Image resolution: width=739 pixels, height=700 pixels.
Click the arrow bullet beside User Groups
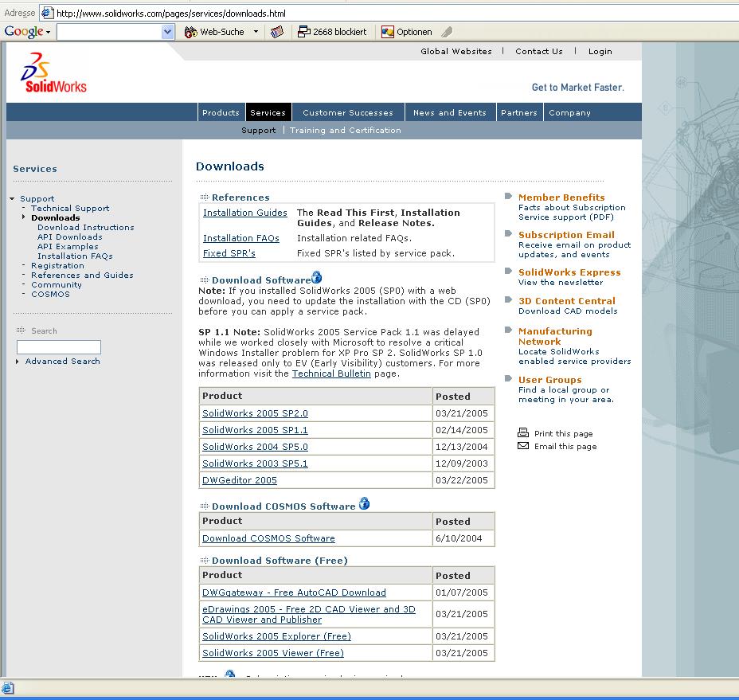pos(508,378)
